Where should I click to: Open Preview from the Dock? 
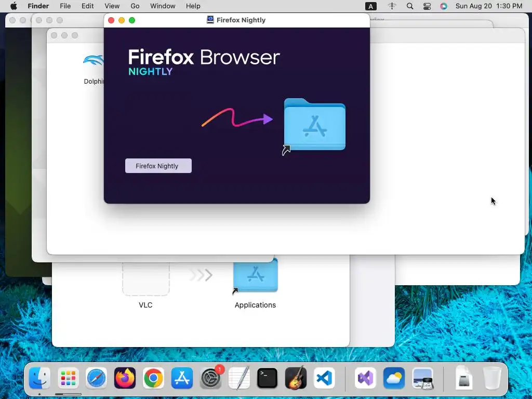coord(422,378)
